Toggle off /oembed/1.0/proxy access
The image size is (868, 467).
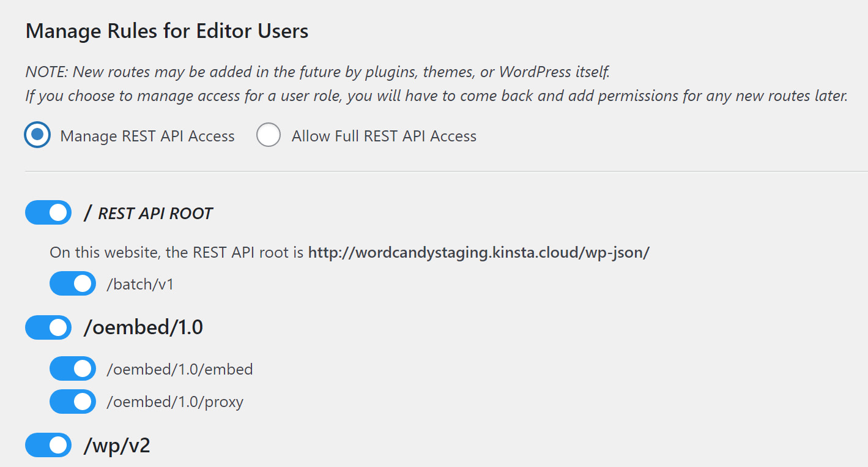[x=72, y=402]
